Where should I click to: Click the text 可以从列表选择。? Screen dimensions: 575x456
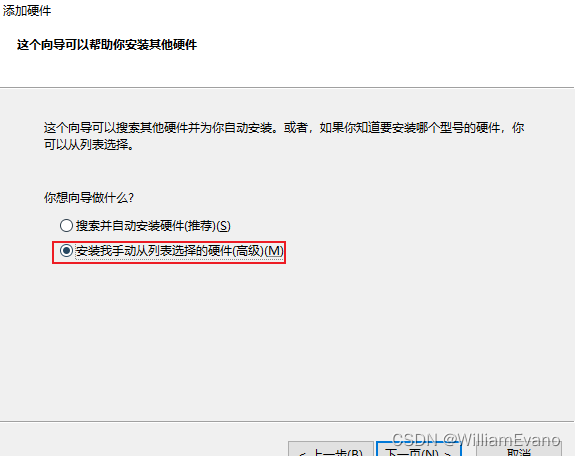89,145
